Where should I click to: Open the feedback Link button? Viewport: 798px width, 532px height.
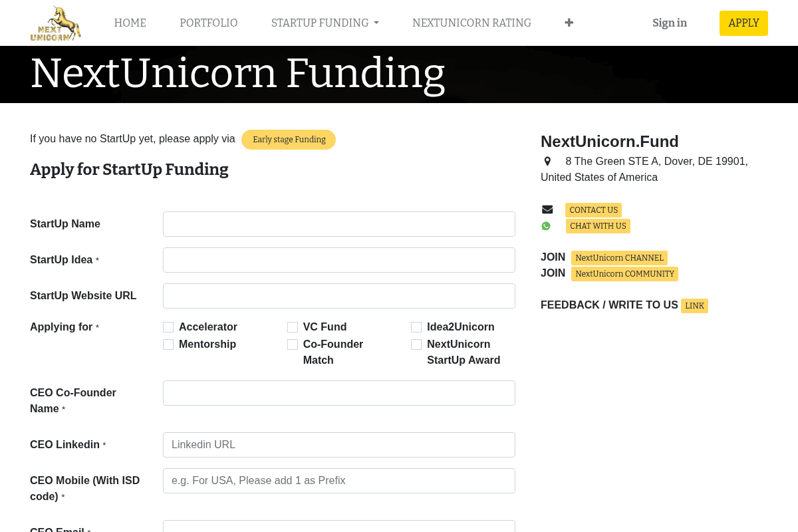pyautogui.click(x=694, y=306)
